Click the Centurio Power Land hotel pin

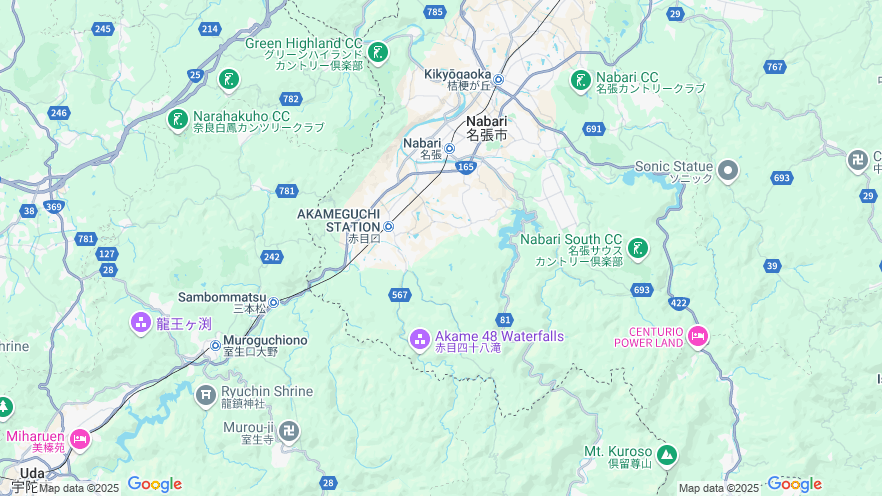[x=698, y=337]
